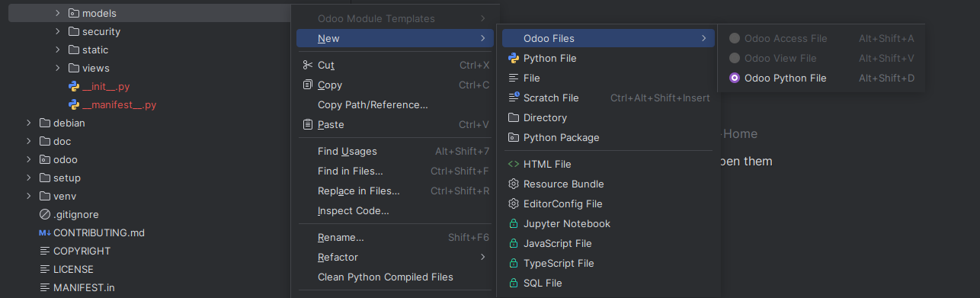980x298 pixels.
Task: Choose Rename... in context menu
Action: [x=395, y=237]
